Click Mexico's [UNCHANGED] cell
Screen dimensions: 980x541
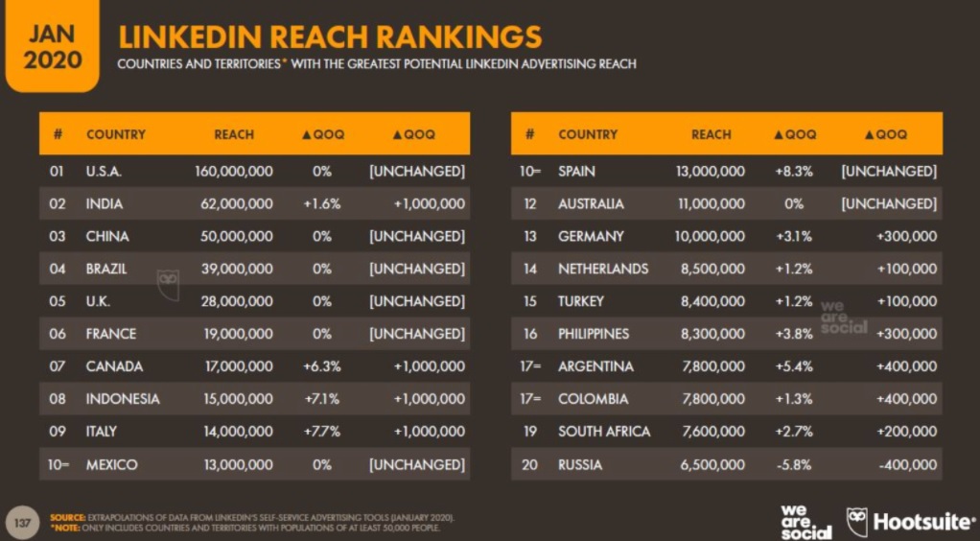coord(416,464)
